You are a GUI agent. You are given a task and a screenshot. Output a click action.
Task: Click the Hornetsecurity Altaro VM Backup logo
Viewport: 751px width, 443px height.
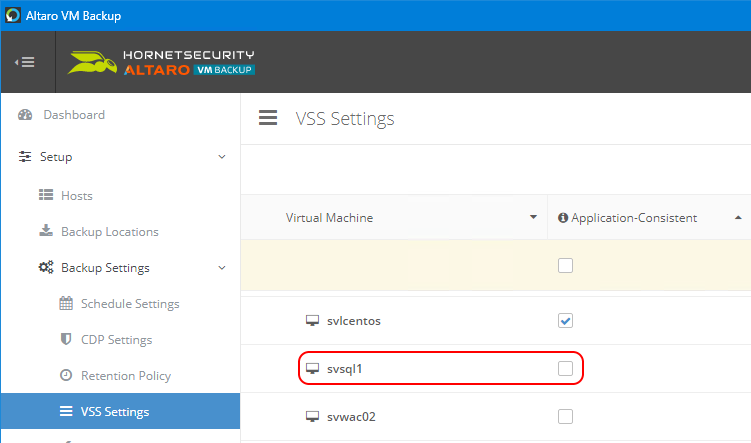[x=161, y=63]
